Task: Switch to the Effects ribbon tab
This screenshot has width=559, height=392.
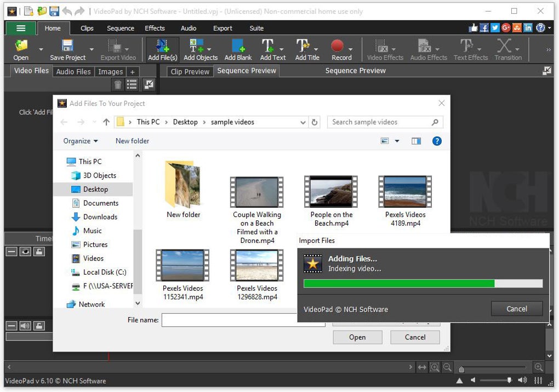Action: (x=155, y=29)
